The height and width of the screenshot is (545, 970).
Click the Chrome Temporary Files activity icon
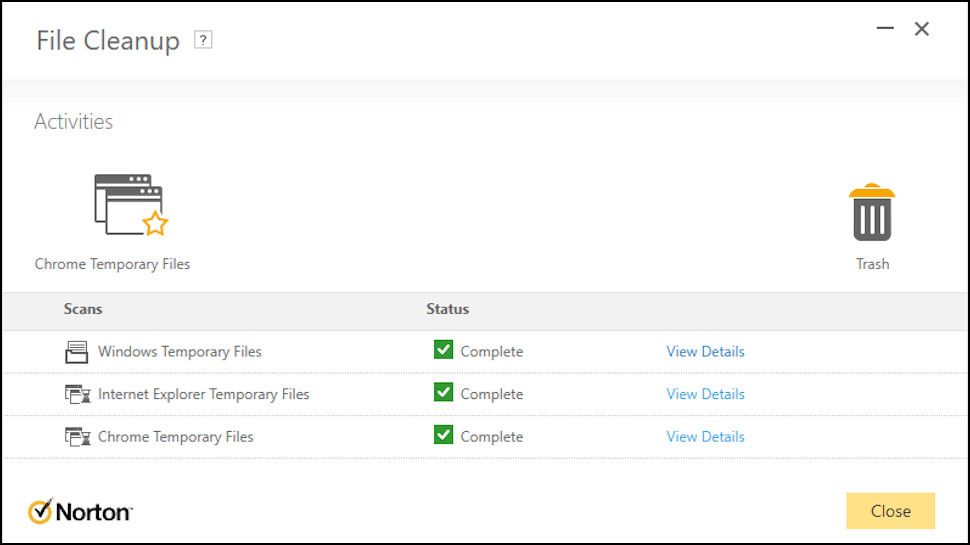[x=131, y=205]
